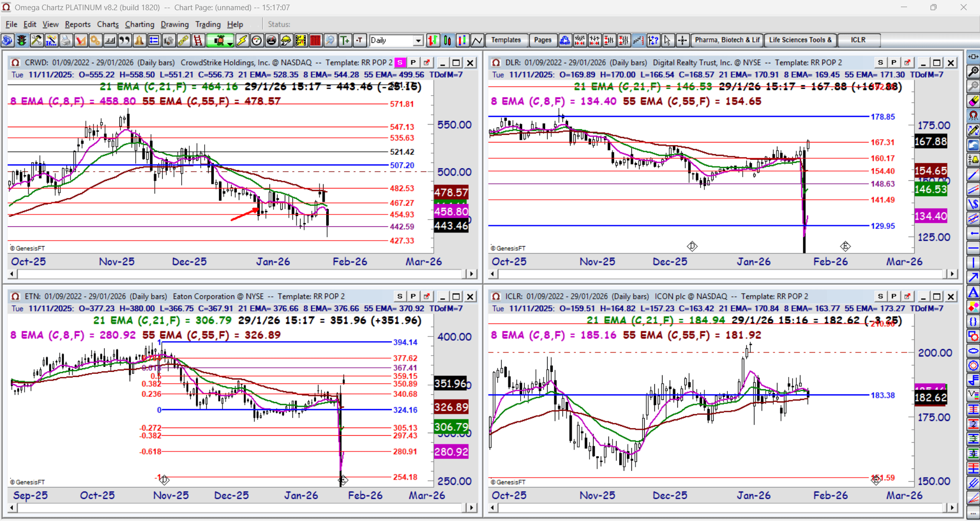Select the eraser tool in right toolbar

[x=973, y=101]
